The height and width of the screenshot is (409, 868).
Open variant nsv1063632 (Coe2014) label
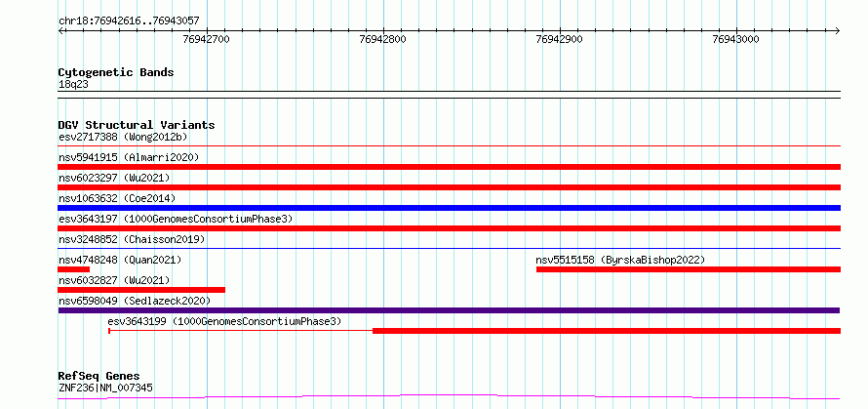click(x=117, y=198)
